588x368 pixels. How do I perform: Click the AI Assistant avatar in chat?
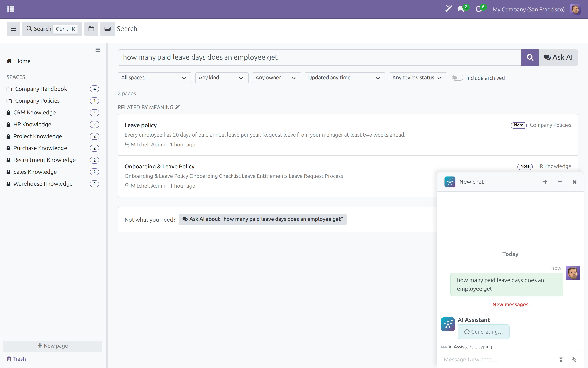click(448, 324)
